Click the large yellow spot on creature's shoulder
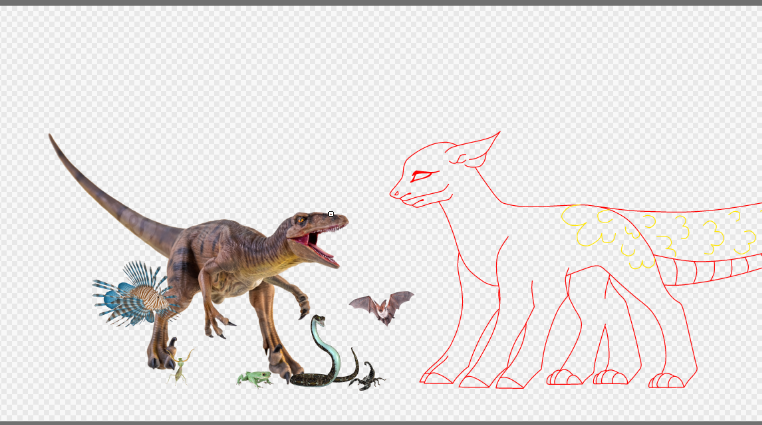The height and width of the screenshot is (425, 762). pos(587,225)
